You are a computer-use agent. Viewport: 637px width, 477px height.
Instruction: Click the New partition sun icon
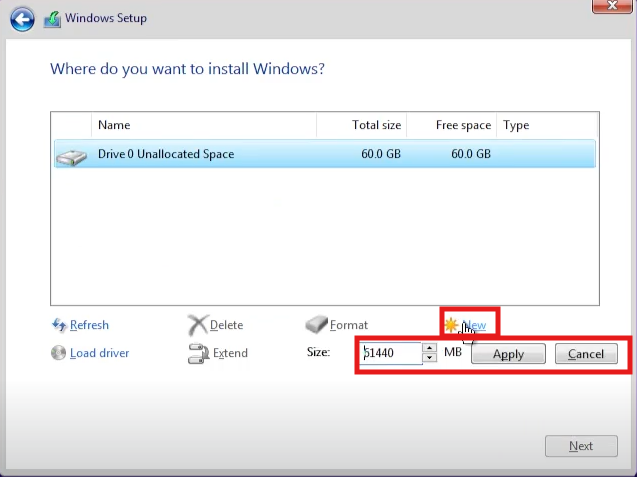[x=451, y=325]
